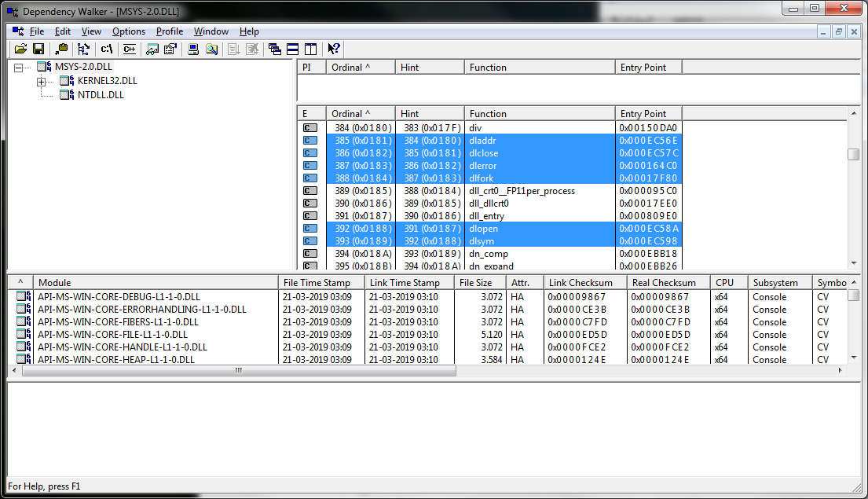Image resolution: width=868 pixels, height=499 pixels.
Task: Select the NTDLL.DLL tree item
Action: (101, 95)
